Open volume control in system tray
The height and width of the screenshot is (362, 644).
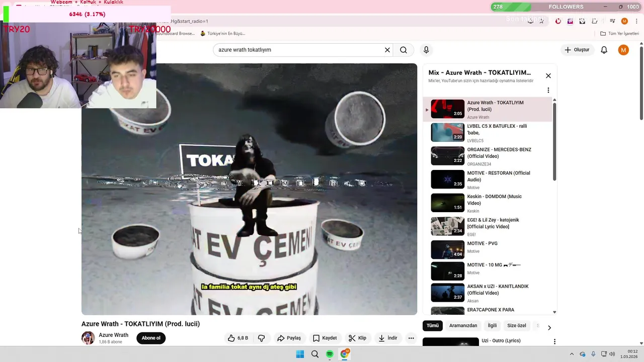(x=612, y=354)
